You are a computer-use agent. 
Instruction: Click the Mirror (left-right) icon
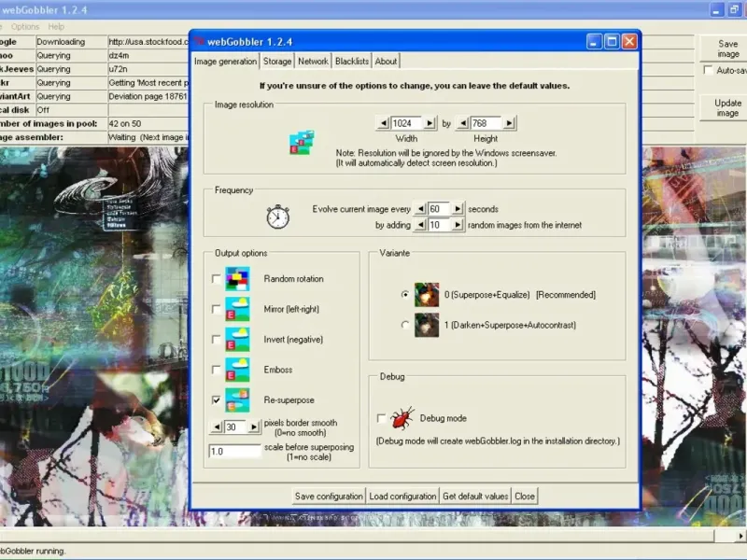(237, 309)
